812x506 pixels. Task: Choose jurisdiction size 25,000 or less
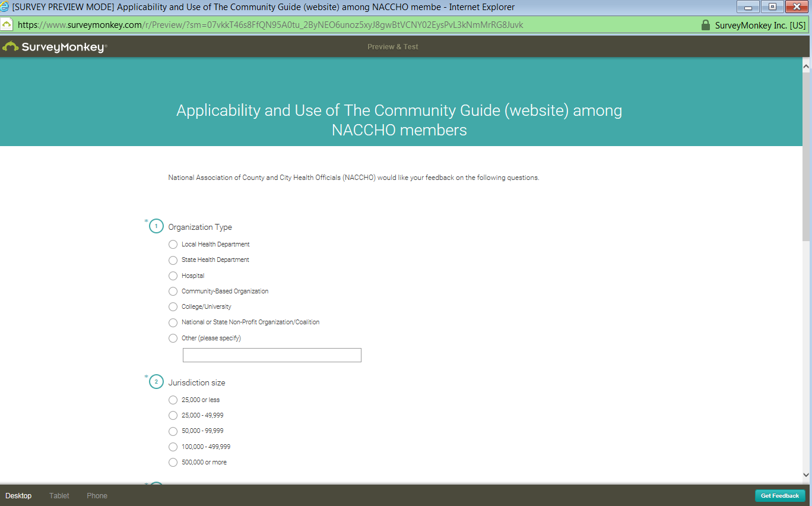coord(173,400)
